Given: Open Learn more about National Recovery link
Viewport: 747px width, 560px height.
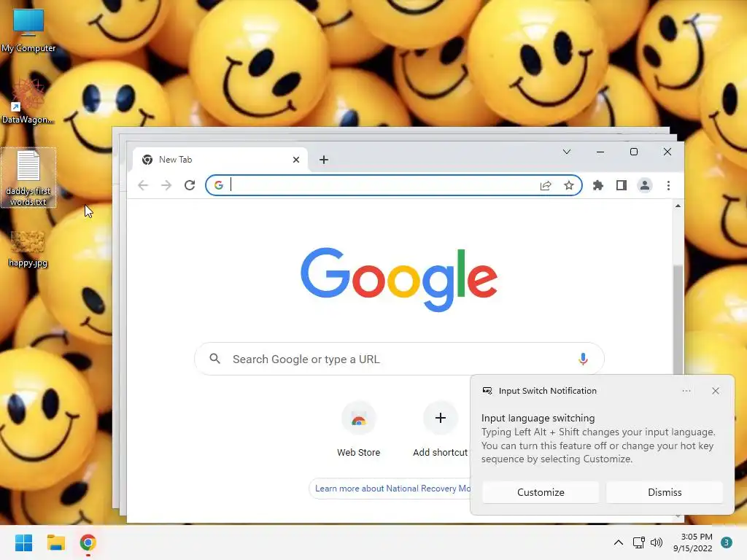Looking at the screenshot, I should [392, 489].
